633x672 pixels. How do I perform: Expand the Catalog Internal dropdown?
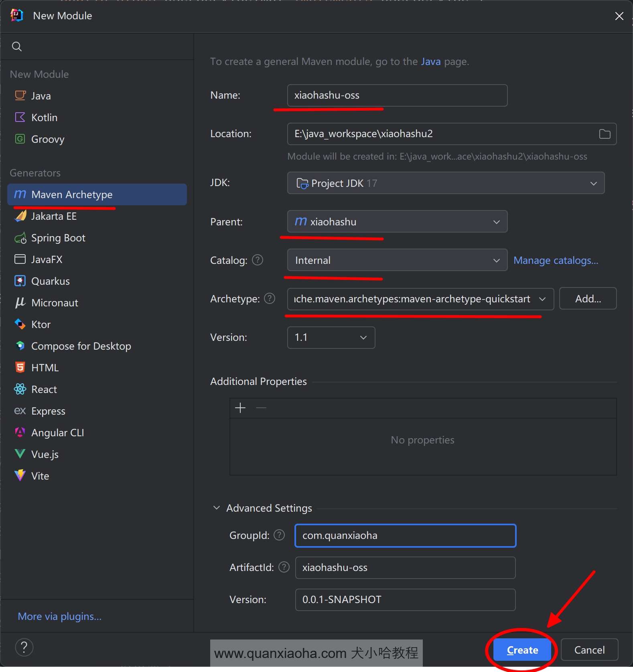[x=397, y=260]
